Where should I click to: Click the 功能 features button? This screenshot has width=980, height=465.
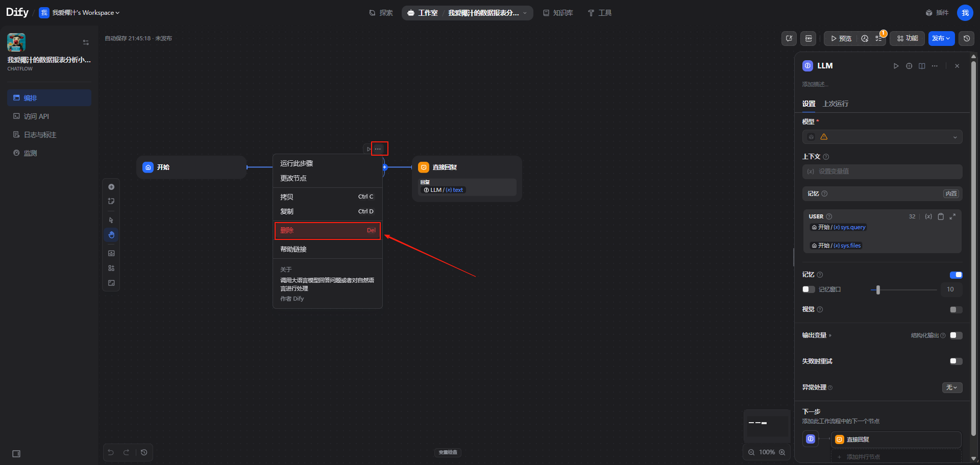tap(908, 38)
